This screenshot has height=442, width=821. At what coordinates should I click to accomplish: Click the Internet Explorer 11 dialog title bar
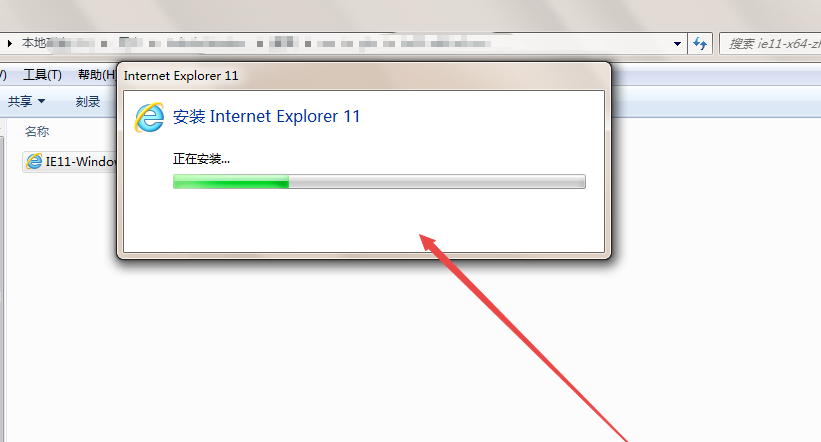click(363, 75)
